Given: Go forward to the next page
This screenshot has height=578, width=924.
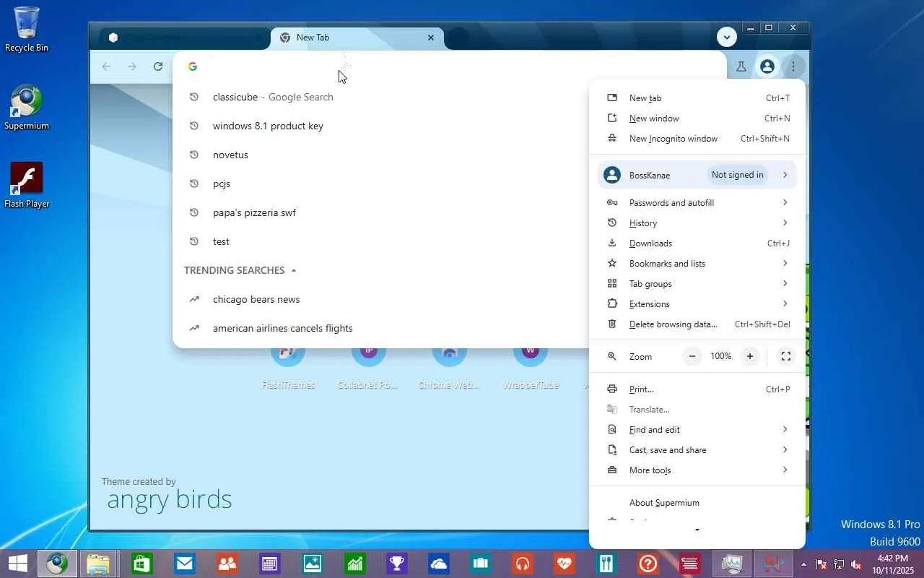Looking at the screenshot, I should point(132,66).
